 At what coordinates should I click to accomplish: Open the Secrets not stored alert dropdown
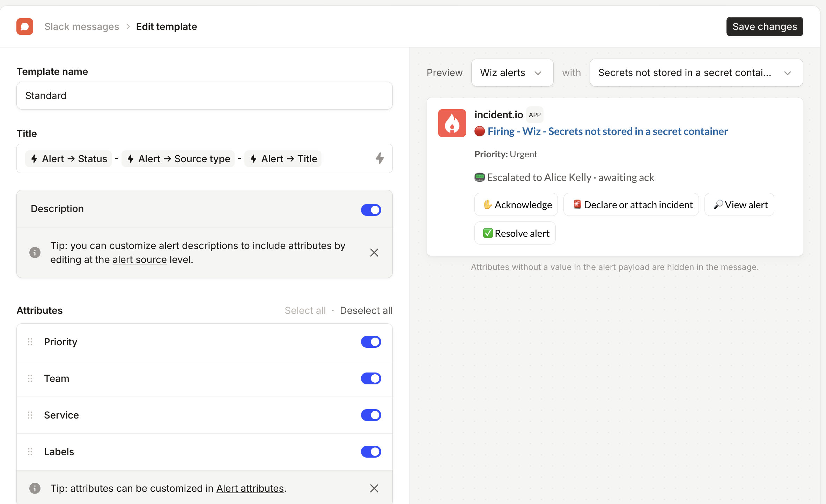[x=696, y=73]
